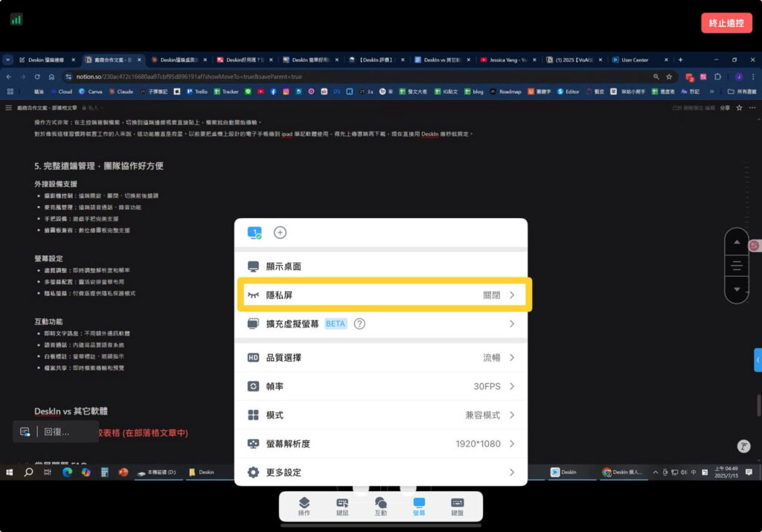Image resolution: width=762 pixels, height=532 pixels.
Task: Click the Chrome home icon
Action: pos(51,77)
